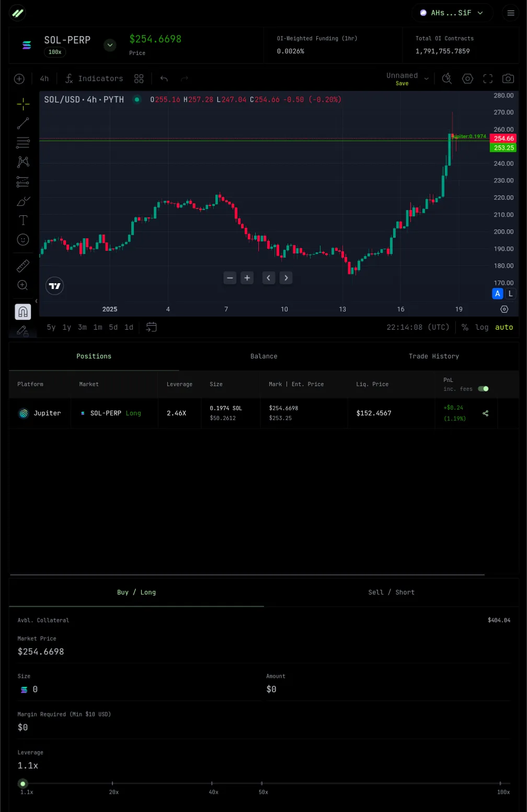
Task: Select the text annotation tool
Action: [23, 220]
